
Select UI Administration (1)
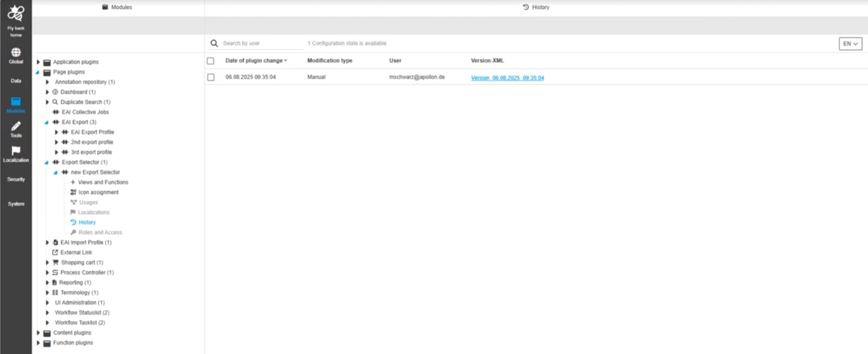pyautogui.click(x=80, y=302)
